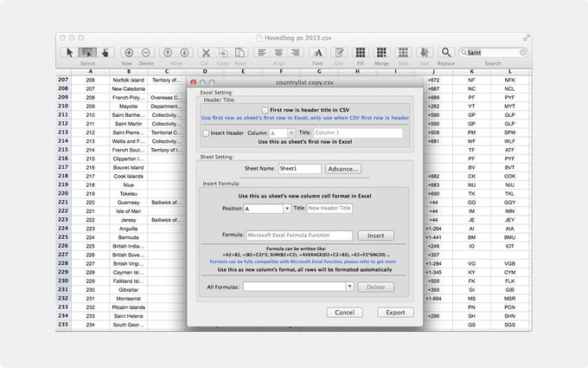
Task: Open Replace magnifier tool
Action: [446, 53]
